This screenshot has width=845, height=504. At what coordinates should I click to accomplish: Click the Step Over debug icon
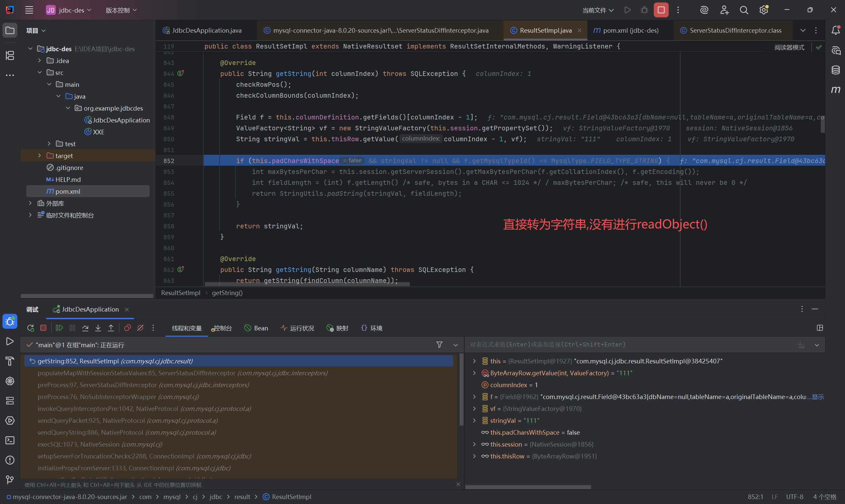pos(85,328)
